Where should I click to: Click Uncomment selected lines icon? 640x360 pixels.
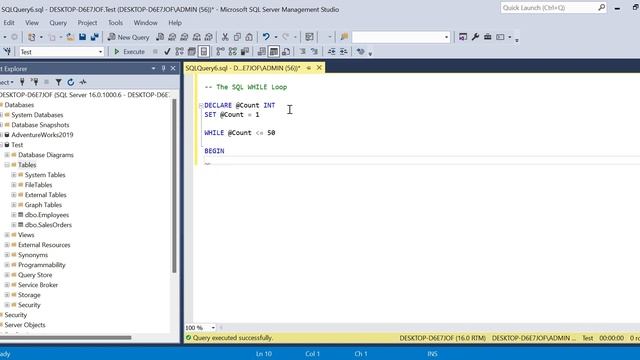coord(315,52)
